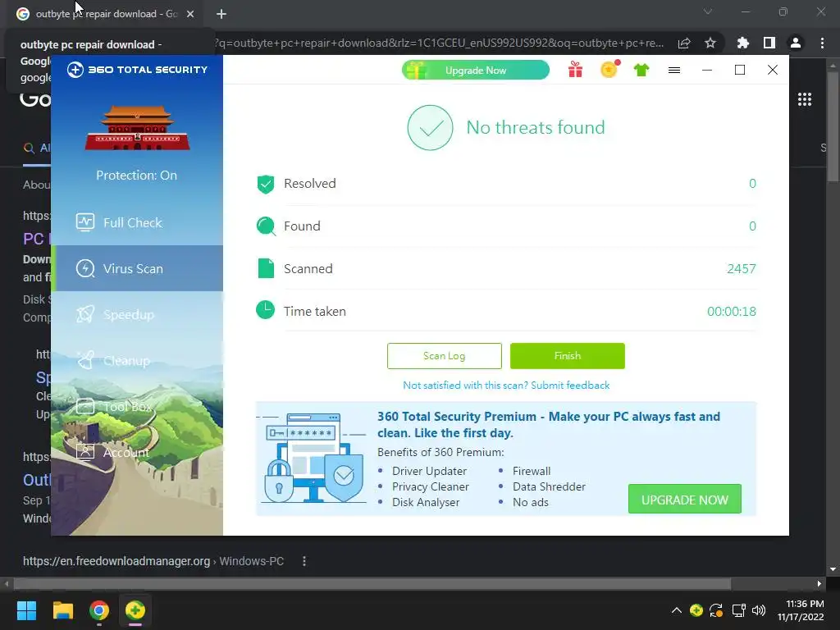Close the outbyte pc repair Chrome tab

(x=190, y=14)
